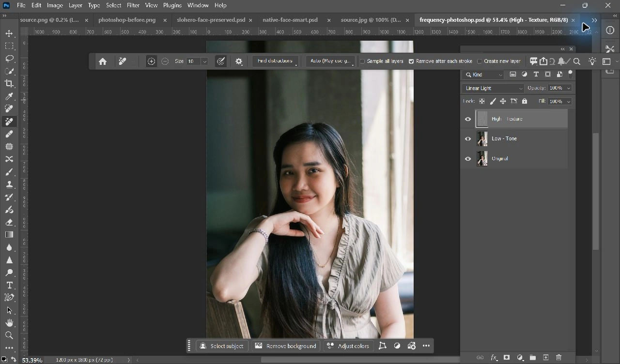Open the Fill value dropdown
This screenshot has width=620, height=364.
tap(569, 101)
